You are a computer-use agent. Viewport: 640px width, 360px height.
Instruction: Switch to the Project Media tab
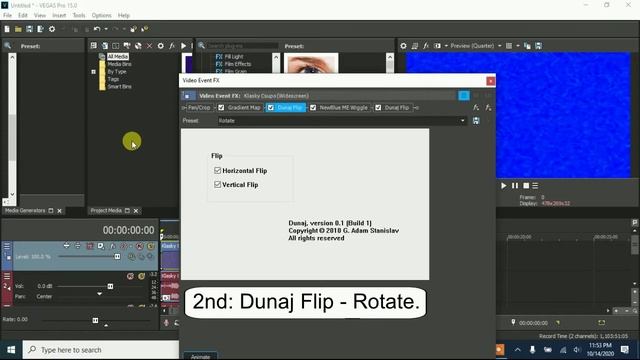pyautogui.click(x=106, y=211)
